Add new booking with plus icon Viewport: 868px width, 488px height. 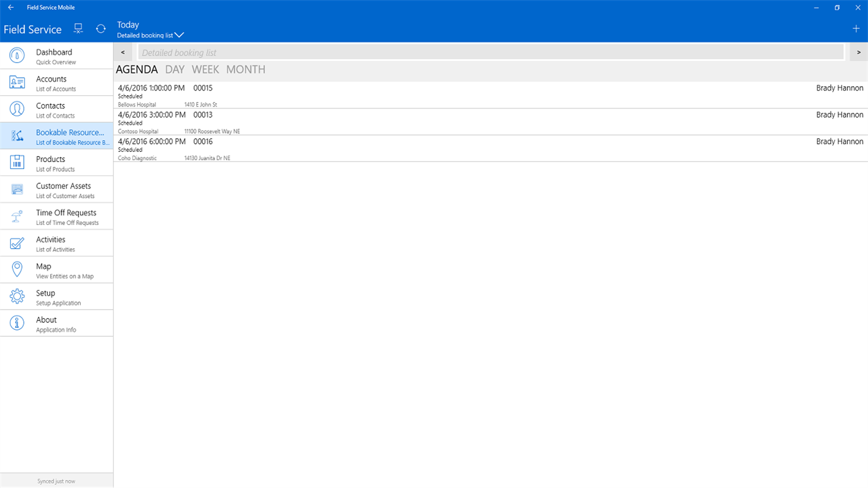pos(856,29)
